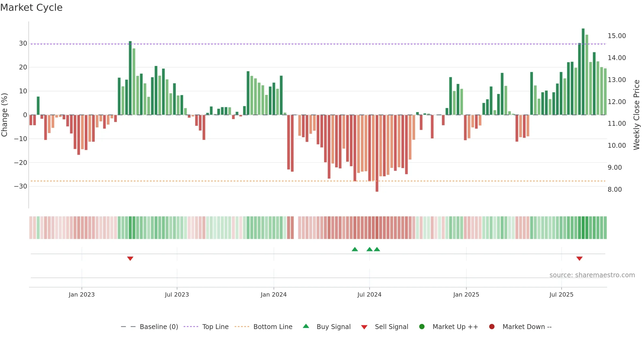Click the 12.00 price axis value
The image size is (644, 362).
[x=617, y=102]
